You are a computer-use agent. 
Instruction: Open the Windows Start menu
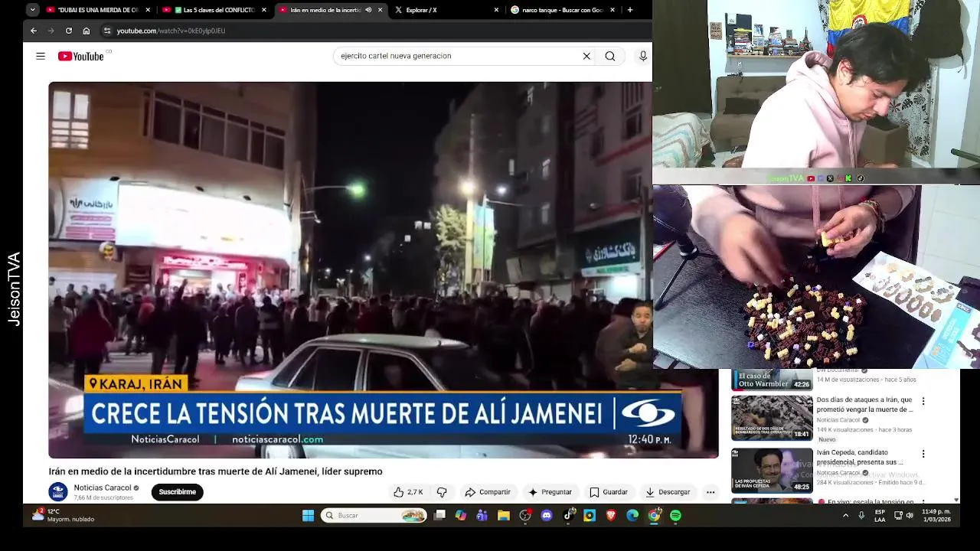[308, 516]
